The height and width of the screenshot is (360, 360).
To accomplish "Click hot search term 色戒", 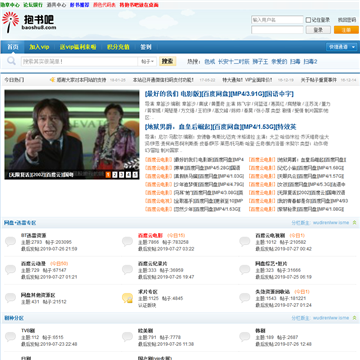I will pyautogui.click(x=210, y=62).
